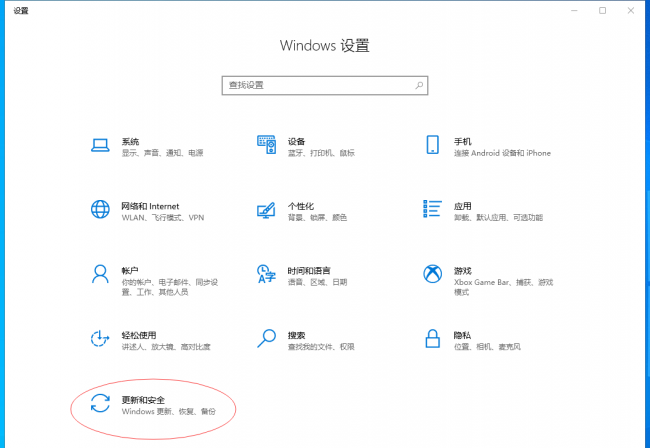This screenshot has width=650, height=448.
Task: Click the '游戏' title label
Action: (x=463, y=271)
